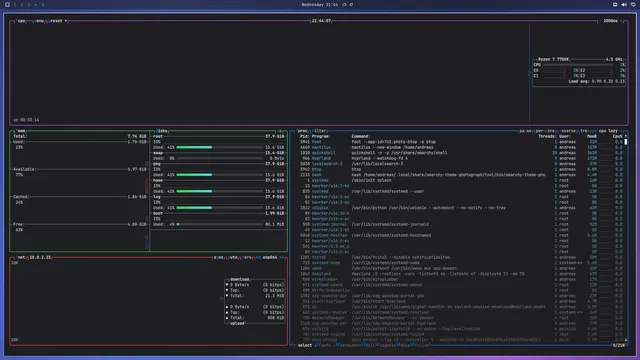Click the MemB column header
Image resolution: width=640 pixels, height=360 pixels.
point(592,136)
